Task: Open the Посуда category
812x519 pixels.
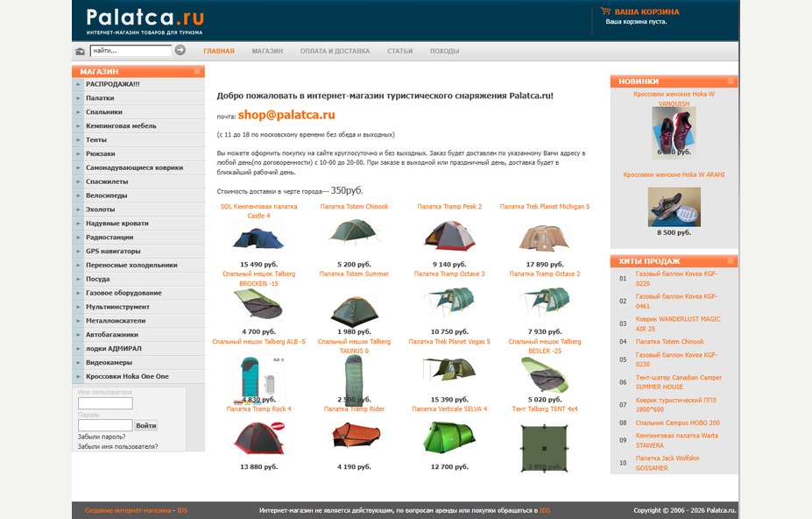Action: [x=98, y=279]
